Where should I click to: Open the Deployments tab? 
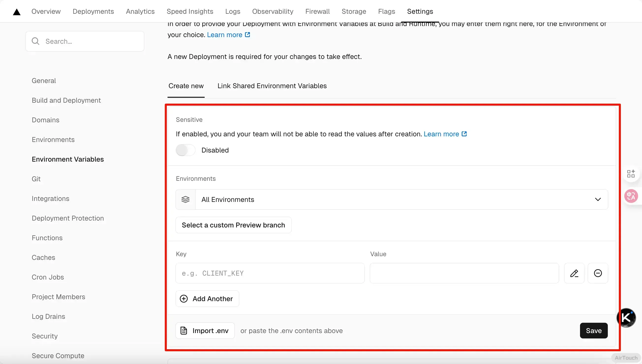coord(93,12)
